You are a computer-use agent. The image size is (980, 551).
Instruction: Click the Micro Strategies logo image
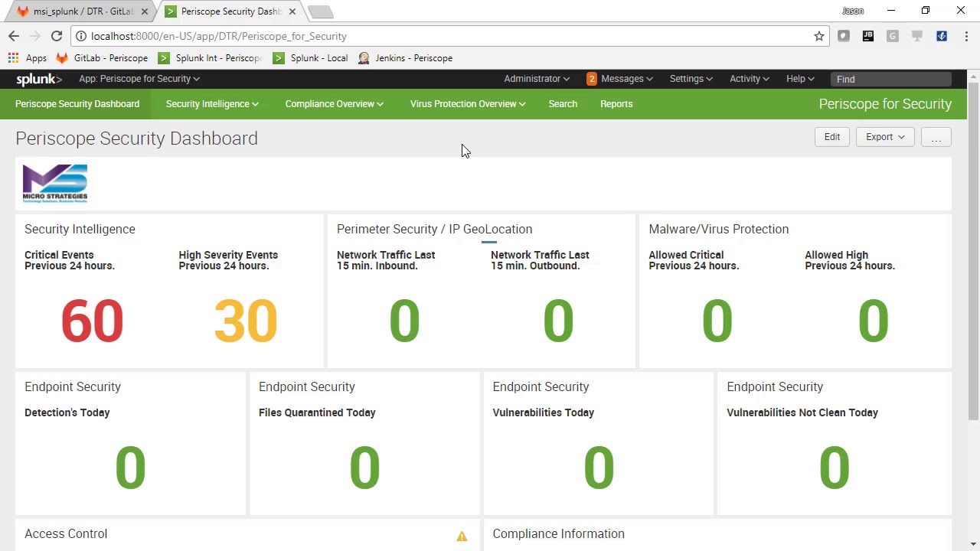tap(55, 183)
